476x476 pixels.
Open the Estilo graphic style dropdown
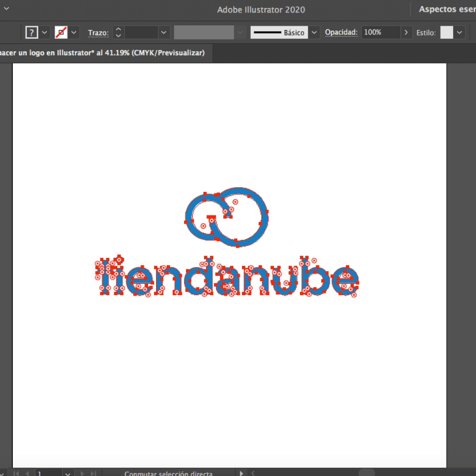pyautogui.click(x=459, y=33)
